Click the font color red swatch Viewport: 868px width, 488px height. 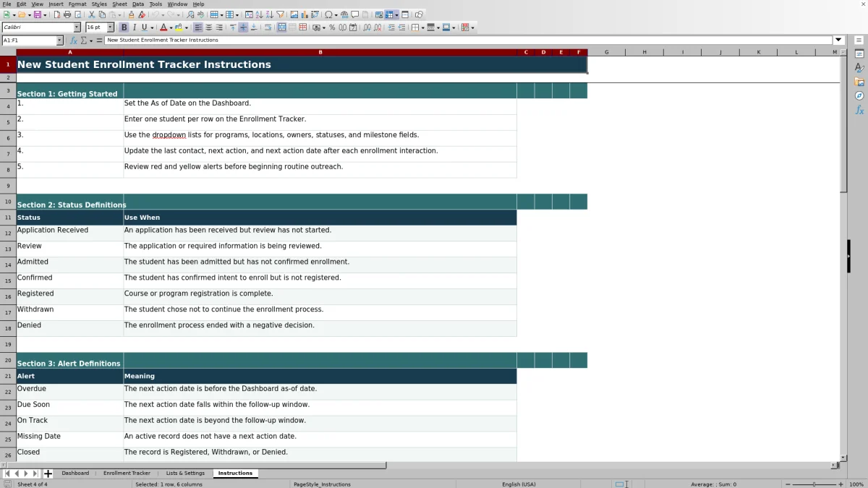(x=163, y=27)
